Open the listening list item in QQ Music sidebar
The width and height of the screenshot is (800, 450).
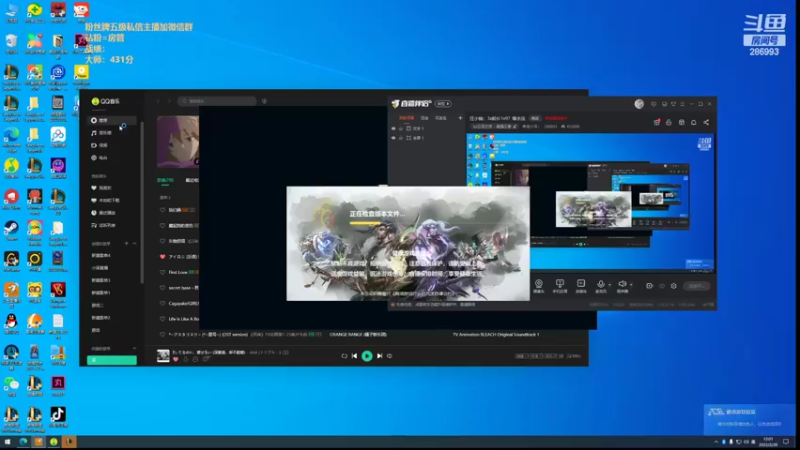(105, 225)
